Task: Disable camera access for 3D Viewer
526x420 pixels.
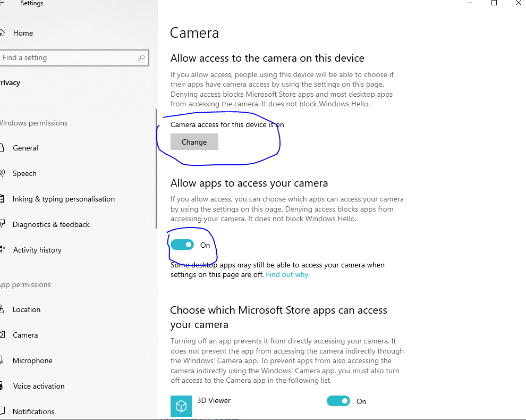Action: (338, 401)
